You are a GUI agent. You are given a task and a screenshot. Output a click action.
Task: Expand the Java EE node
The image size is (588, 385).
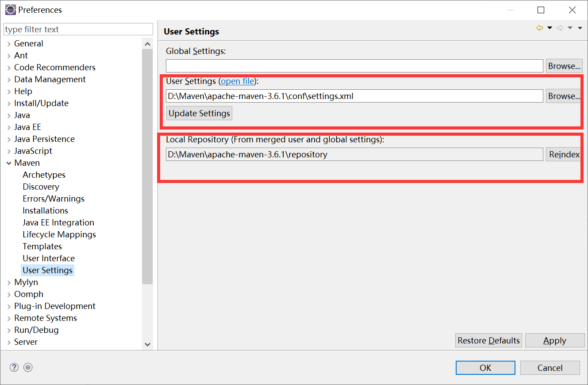pos(9,127)
